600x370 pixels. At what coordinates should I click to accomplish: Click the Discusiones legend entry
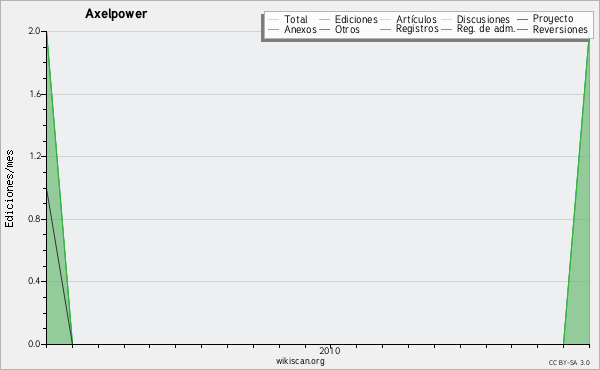[x=475, y=19]
